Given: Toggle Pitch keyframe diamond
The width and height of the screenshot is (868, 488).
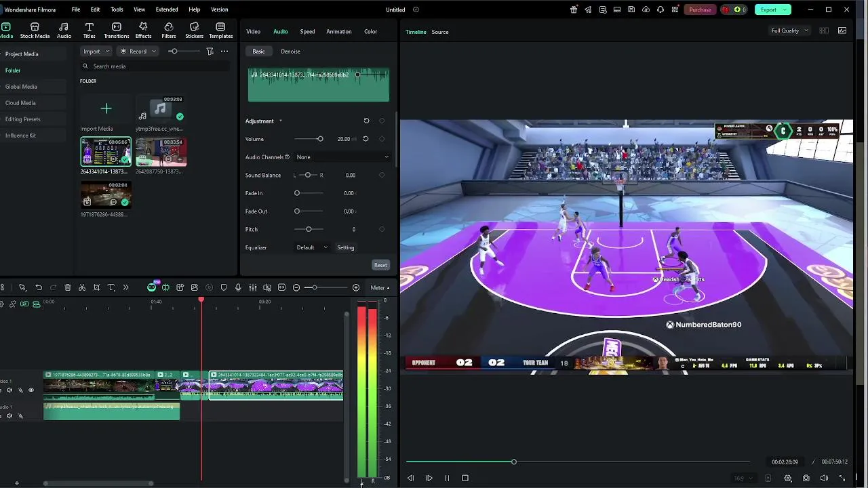Looking at the screenshot, I should pyautogui.click(x=382, y=229).
